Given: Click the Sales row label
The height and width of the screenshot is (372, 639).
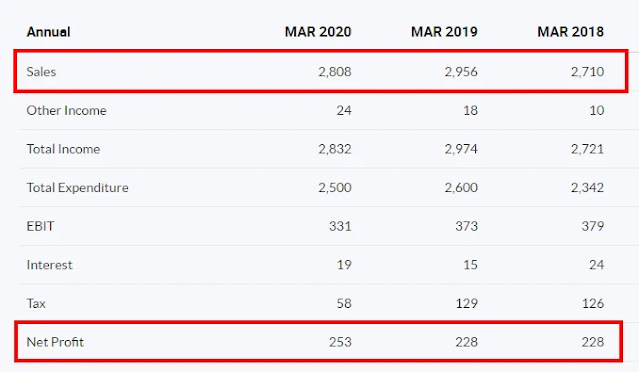Looking at the screenshot, I should 41,72.
